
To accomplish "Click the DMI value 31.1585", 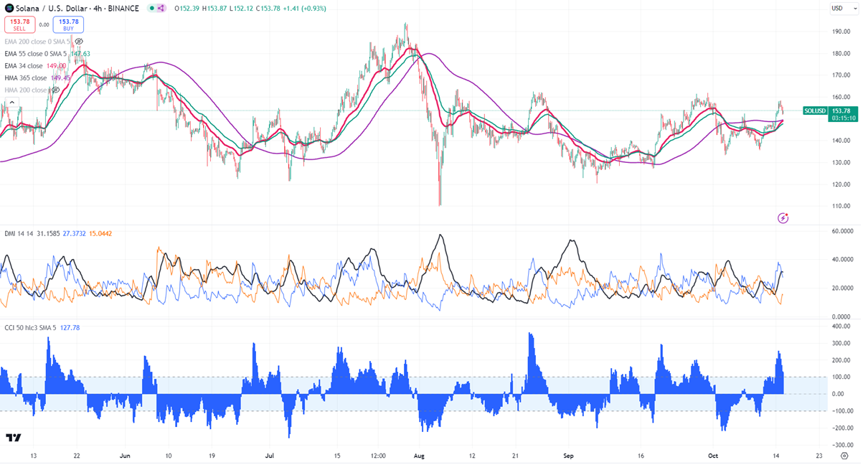I will pos(47,234).
